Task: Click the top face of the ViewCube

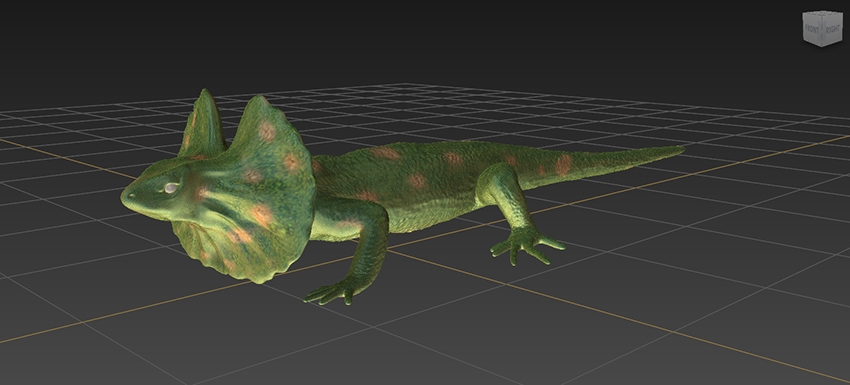Action: point(823,13)
